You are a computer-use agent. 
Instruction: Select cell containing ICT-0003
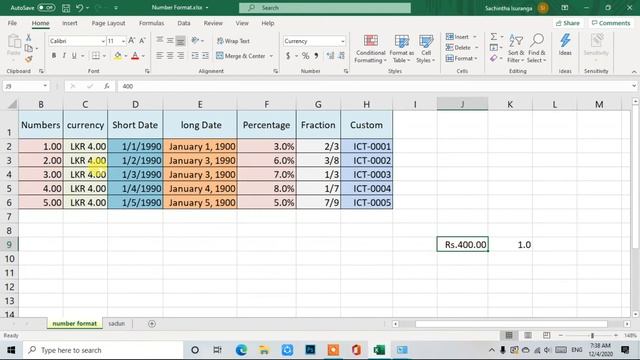point(367,175)
